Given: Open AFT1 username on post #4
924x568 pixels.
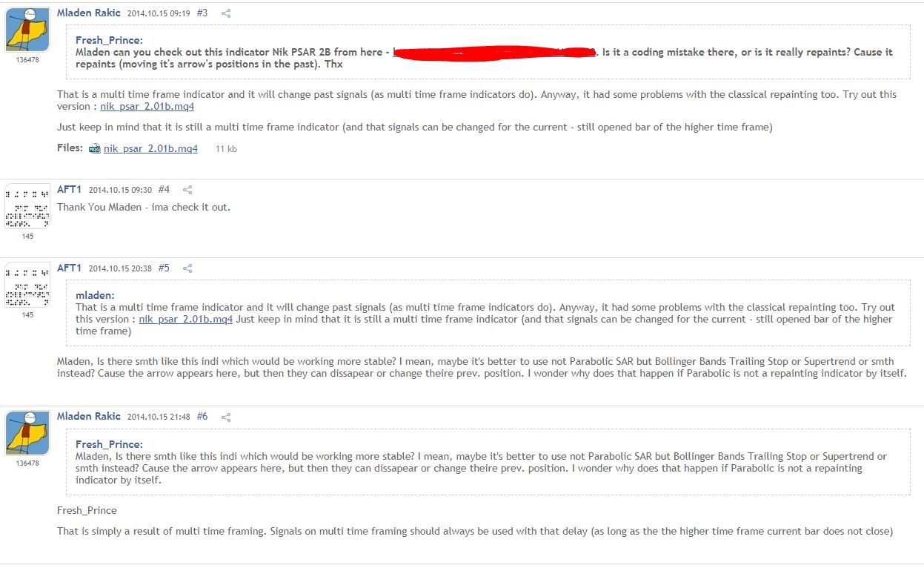Looking at the screenshot, I should click(69, 190).
